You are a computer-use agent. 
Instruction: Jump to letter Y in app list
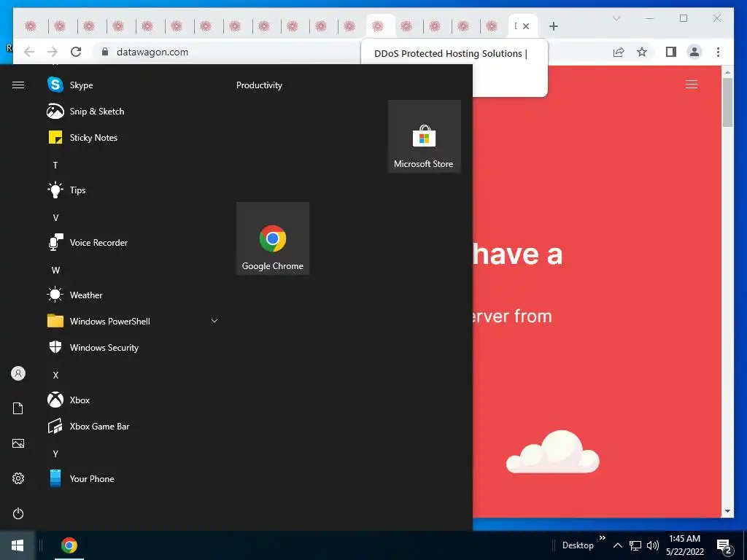pyautogui.click(x=55, y=454)
